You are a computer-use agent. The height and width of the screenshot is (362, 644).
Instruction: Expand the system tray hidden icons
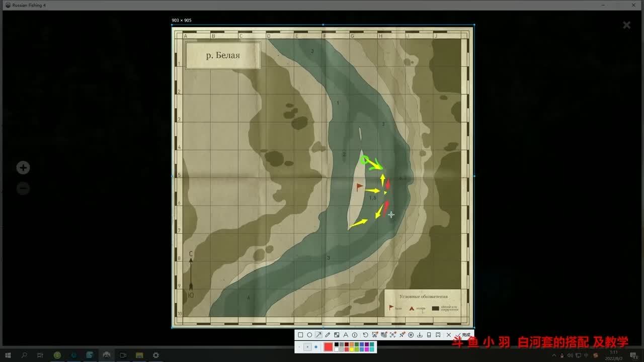pyautogui.click(x=554, y=355)
